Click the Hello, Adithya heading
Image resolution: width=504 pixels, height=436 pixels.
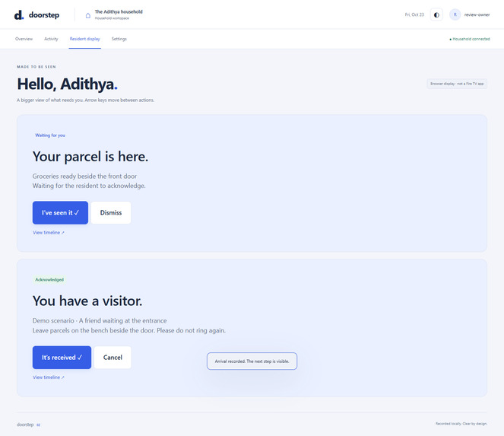[67, 84]
